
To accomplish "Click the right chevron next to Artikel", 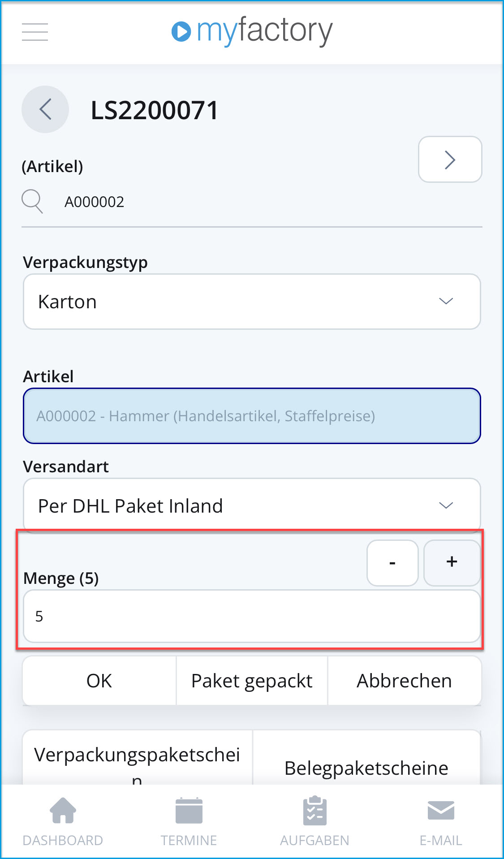I will tap(450, 160).
